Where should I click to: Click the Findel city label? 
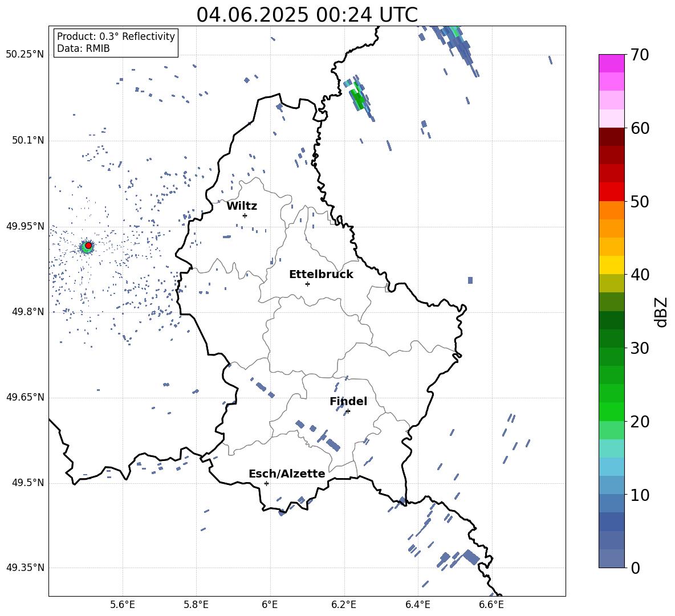348,401
